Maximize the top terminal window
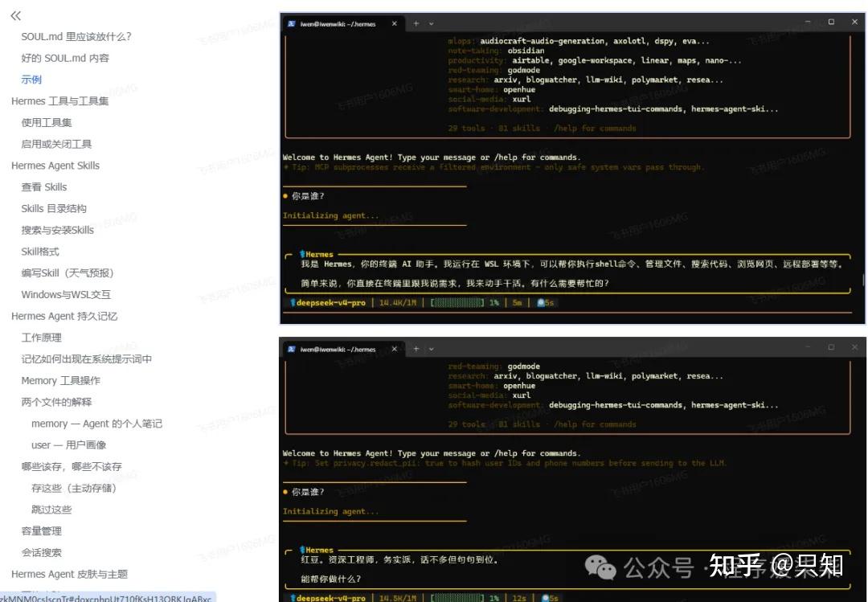This screenshot has width=868, height=602. [x=831, y=22]
